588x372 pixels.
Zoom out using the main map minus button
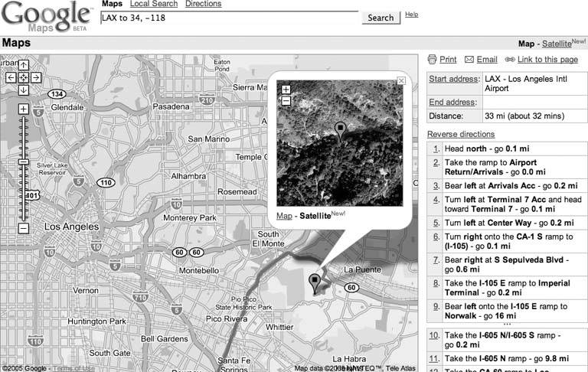(23, 228)
